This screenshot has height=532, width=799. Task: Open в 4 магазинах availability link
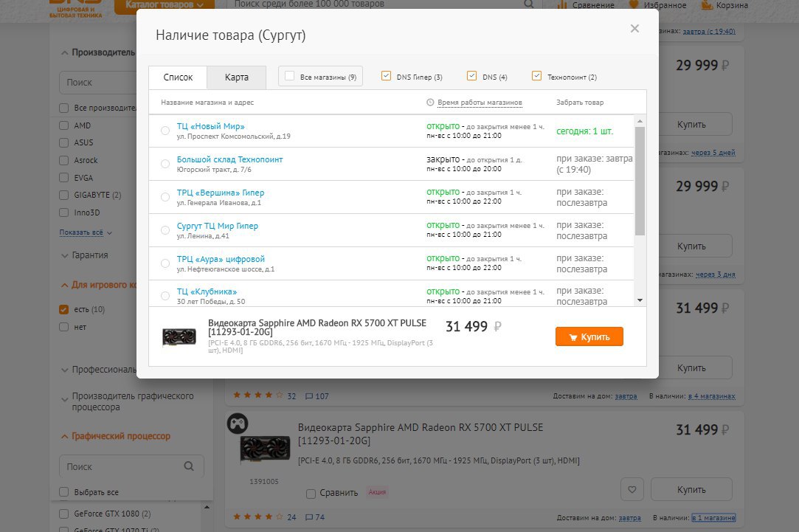click(x=711, y=396)
